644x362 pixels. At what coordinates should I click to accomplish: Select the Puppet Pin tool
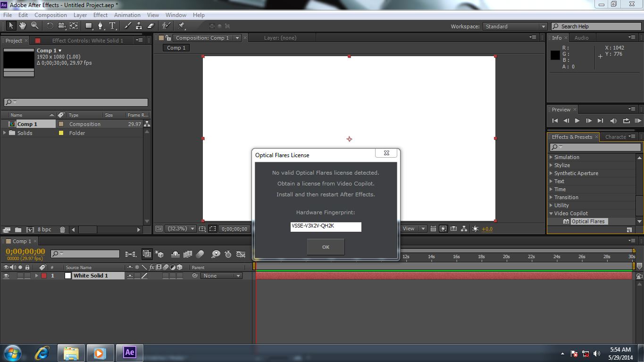(x=181, y=26)
